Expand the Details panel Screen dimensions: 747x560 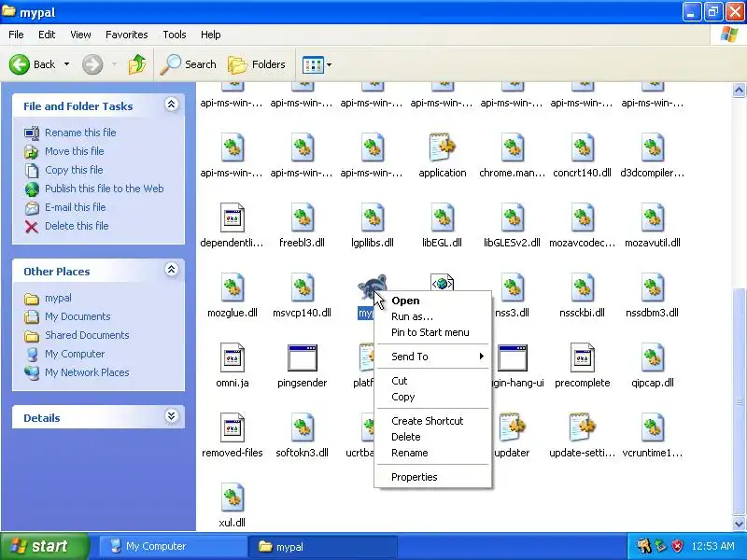click(x=172, y=416)
